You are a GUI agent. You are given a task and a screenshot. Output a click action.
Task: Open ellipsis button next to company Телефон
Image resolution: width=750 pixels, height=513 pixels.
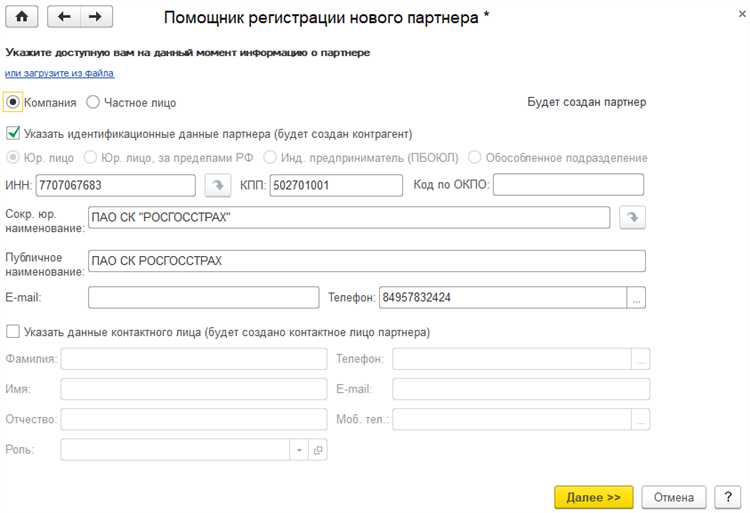[638, 298]
